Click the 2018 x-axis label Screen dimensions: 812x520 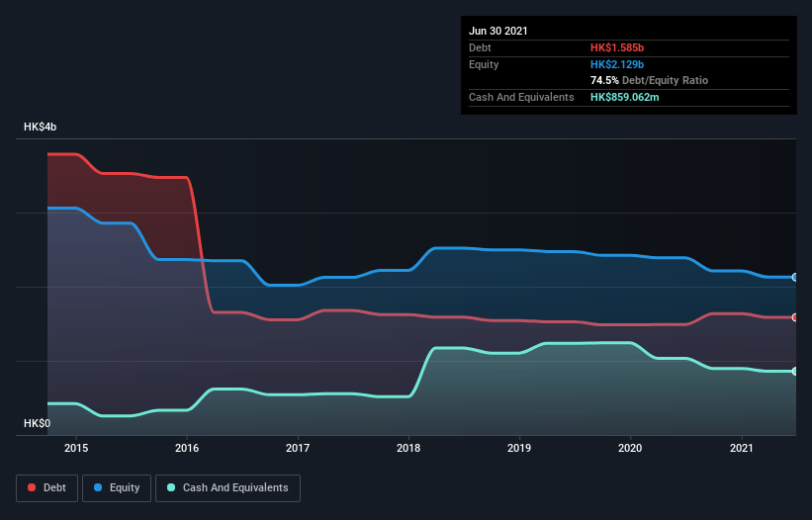pyautogui.click(x=408, y=448)
